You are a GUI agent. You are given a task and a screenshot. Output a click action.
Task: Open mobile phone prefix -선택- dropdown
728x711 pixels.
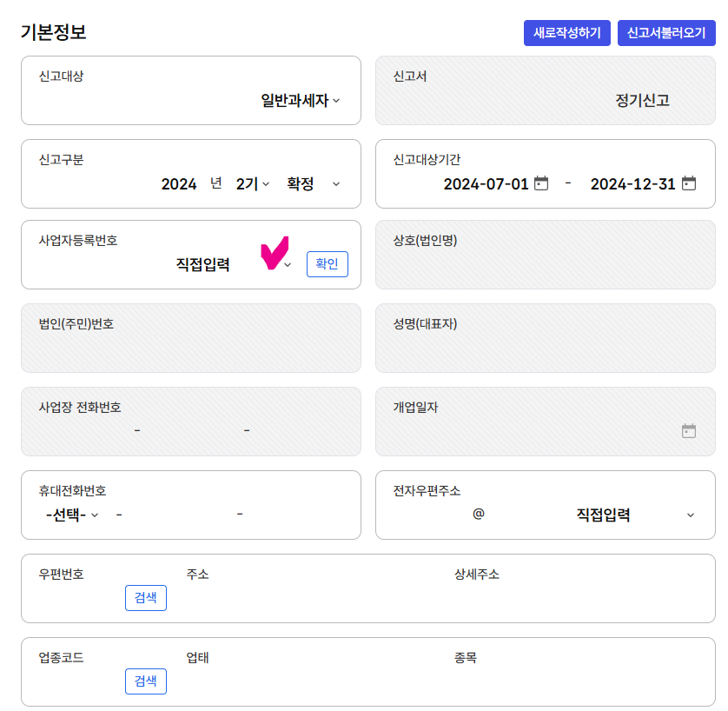pyautogui.click(x=72, y=515)
